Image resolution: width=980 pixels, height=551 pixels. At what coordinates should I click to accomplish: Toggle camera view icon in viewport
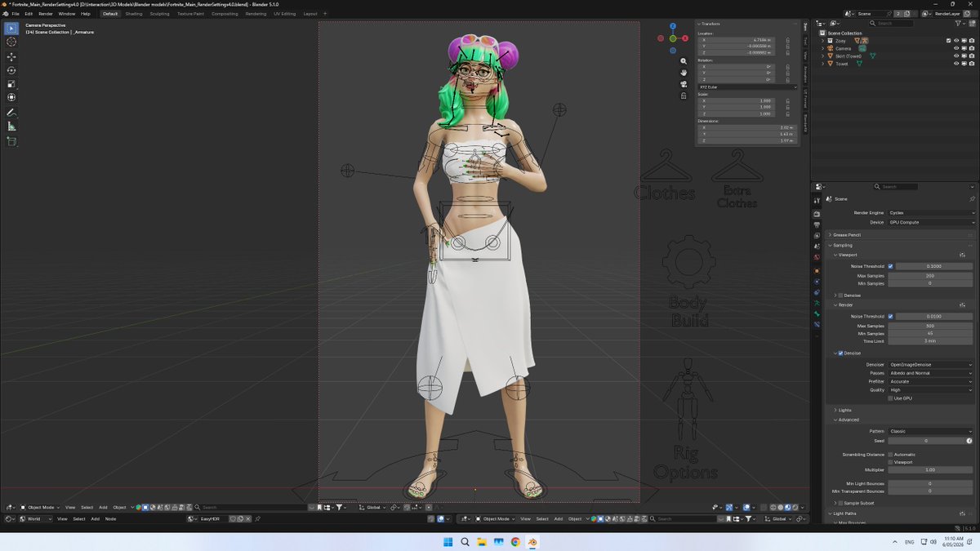pos(684,84)
